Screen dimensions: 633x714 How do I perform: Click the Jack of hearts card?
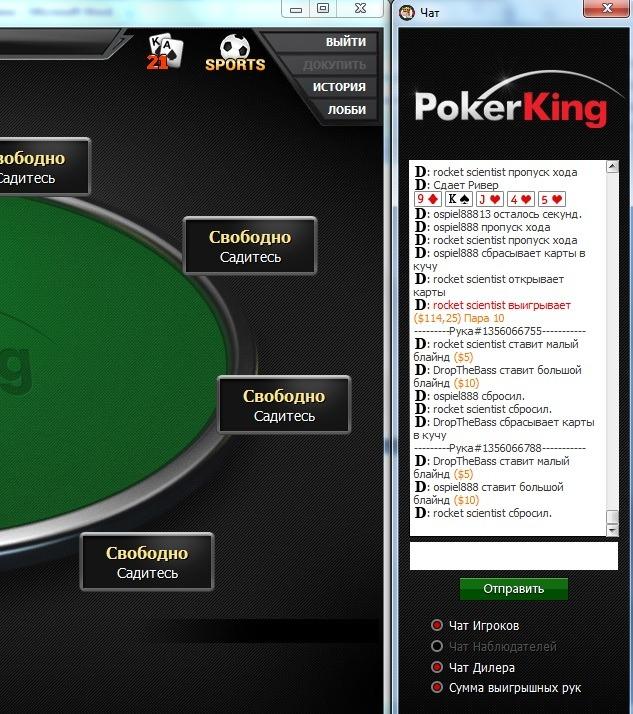click(489, 199)
